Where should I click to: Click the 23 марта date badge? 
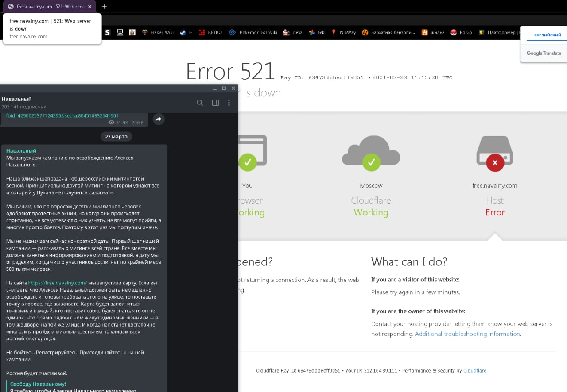(x=117, y=137)
